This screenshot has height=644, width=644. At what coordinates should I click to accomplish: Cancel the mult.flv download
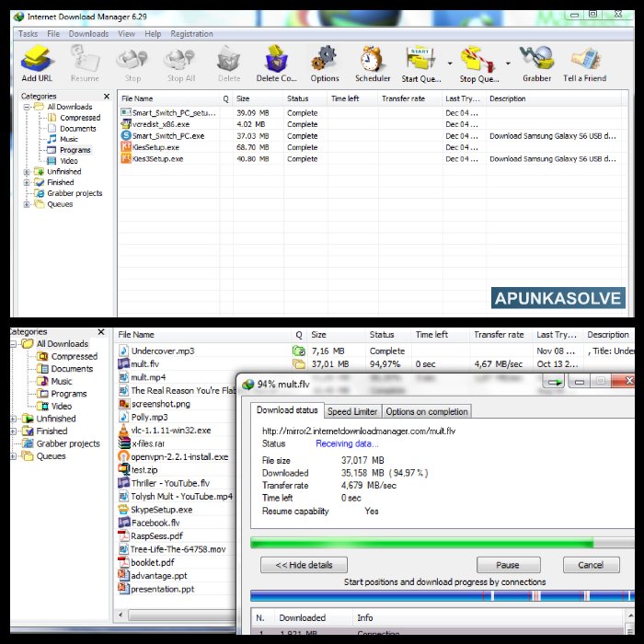pyautogui.click(x=591, y=565)
